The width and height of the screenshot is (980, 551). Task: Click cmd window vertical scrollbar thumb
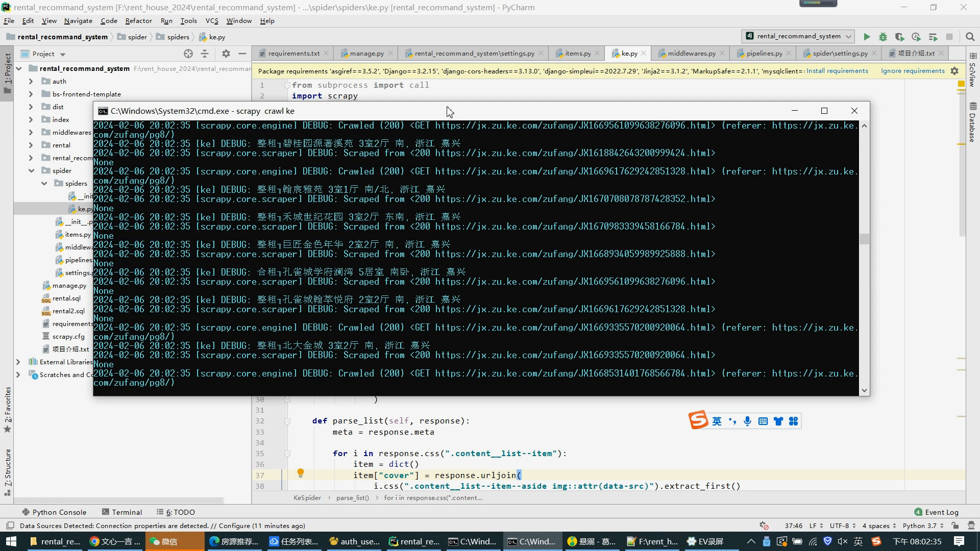point(864,239)
